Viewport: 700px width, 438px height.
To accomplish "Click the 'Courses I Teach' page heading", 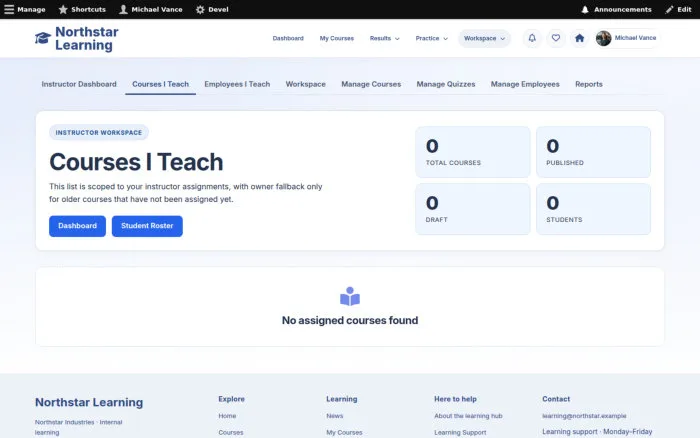I will (x=136, y=162).
